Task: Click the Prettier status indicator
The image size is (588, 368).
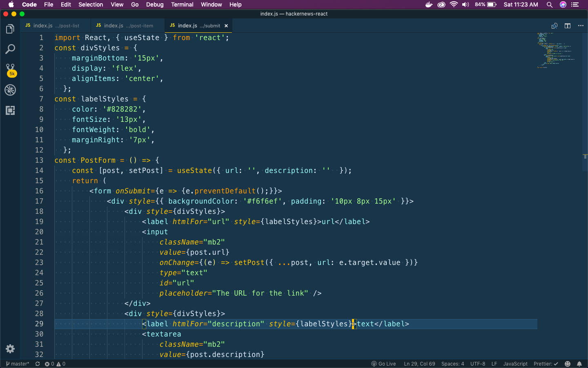Action: 546,364
